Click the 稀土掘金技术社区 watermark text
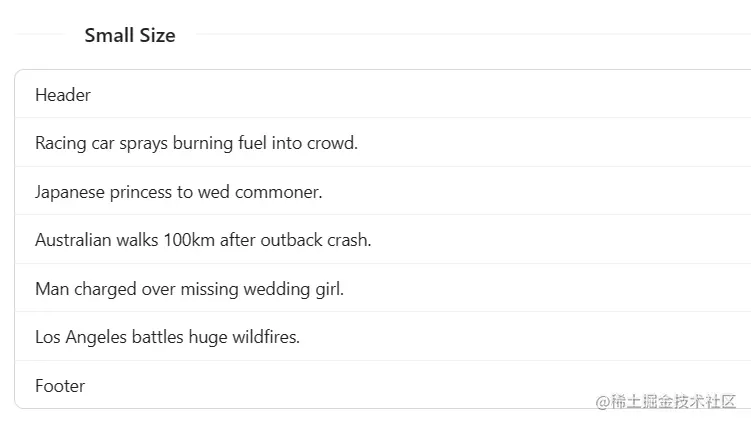 673,401
